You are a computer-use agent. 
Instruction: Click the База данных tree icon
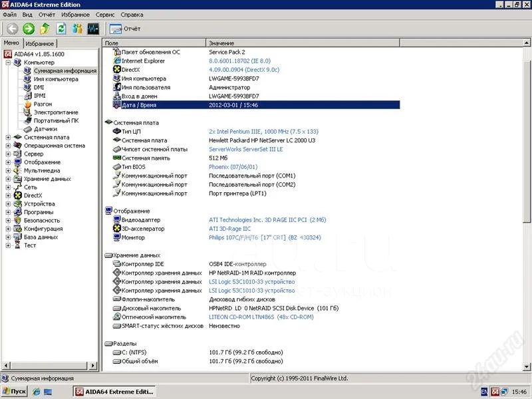(x=18, y=237)
